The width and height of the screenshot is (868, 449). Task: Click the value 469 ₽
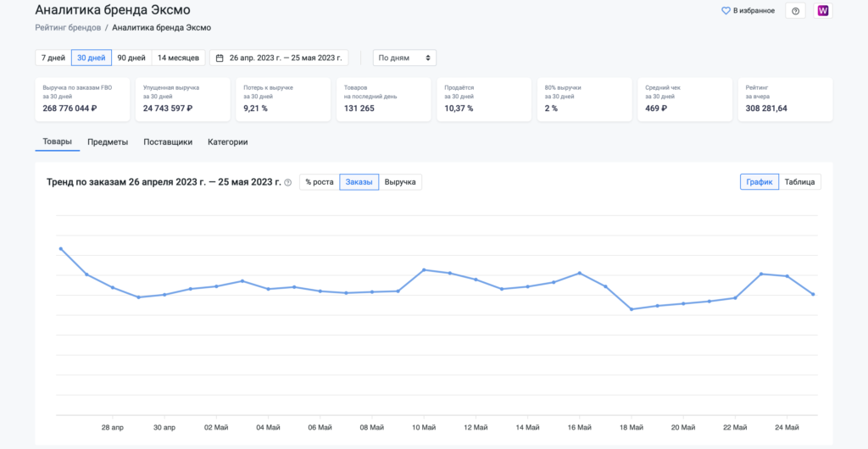[x=656, y=108]
